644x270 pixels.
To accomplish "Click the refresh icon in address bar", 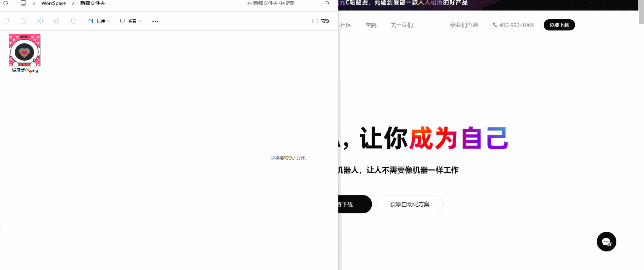I will pos(6,3).
